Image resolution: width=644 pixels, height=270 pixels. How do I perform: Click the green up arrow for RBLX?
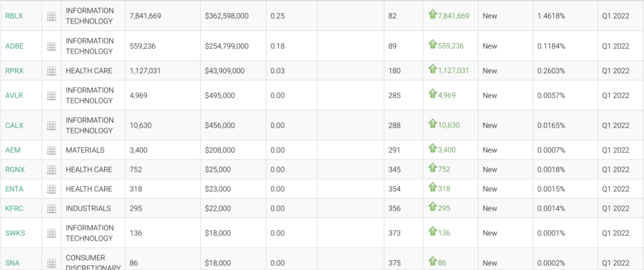(x=432, y=15)
